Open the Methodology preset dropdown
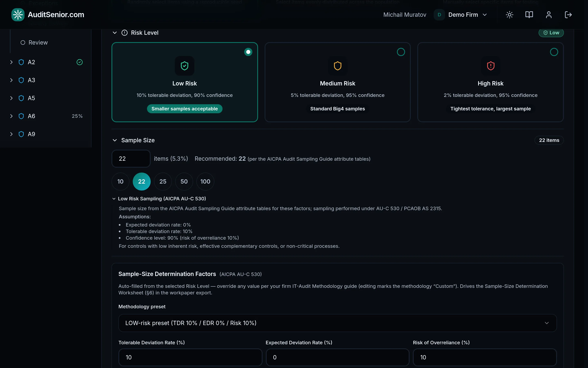588x368 pixels. pyautogui.click(x=337, y=323)
